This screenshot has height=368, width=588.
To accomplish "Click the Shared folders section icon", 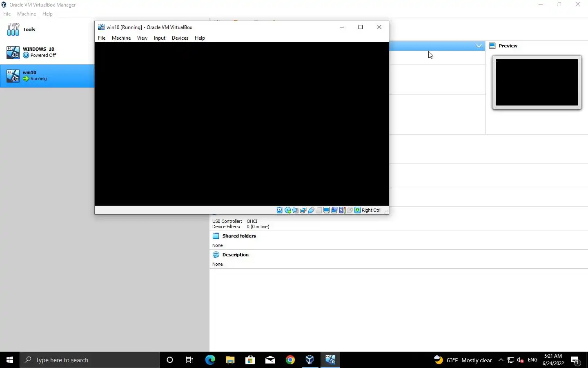I will [x=216, y=236].
